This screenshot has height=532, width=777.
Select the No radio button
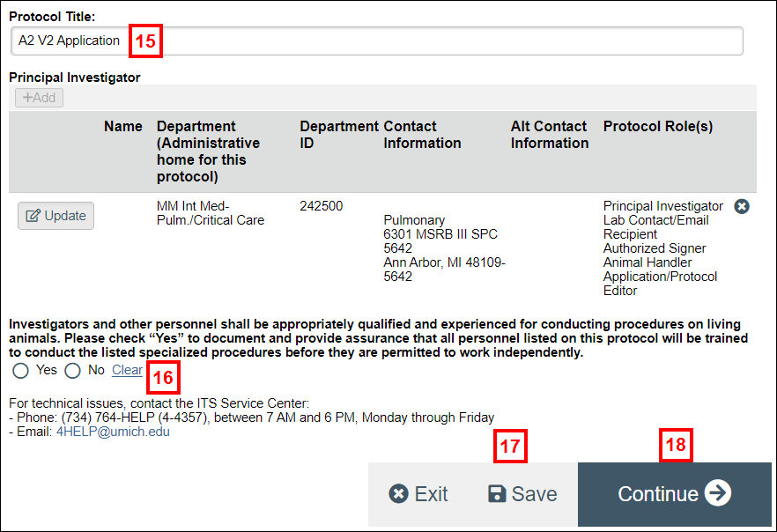click(x=73, y=371)
